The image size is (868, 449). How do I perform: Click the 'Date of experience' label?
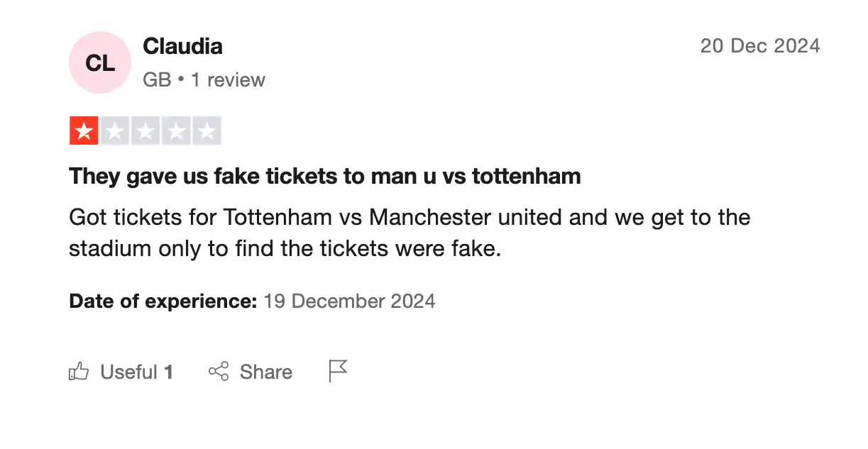tap(162, 301)
